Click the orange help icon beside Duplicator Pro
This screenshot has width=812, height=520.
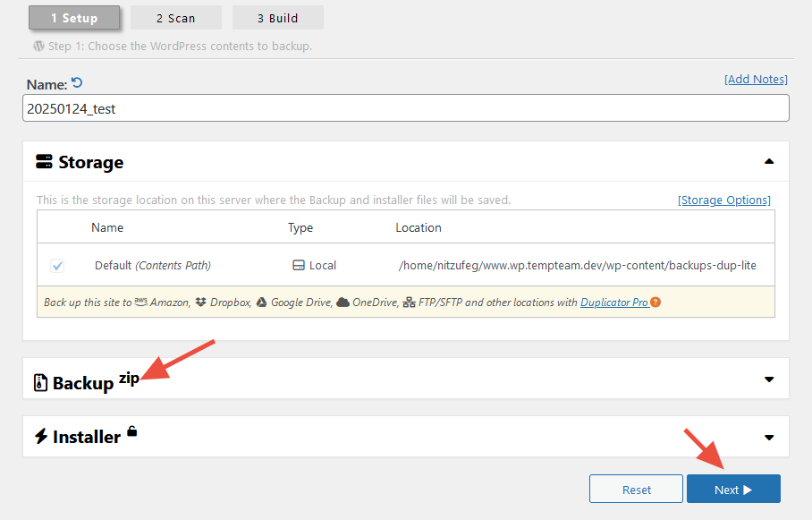pyautogui.click(x=656, y=303)
